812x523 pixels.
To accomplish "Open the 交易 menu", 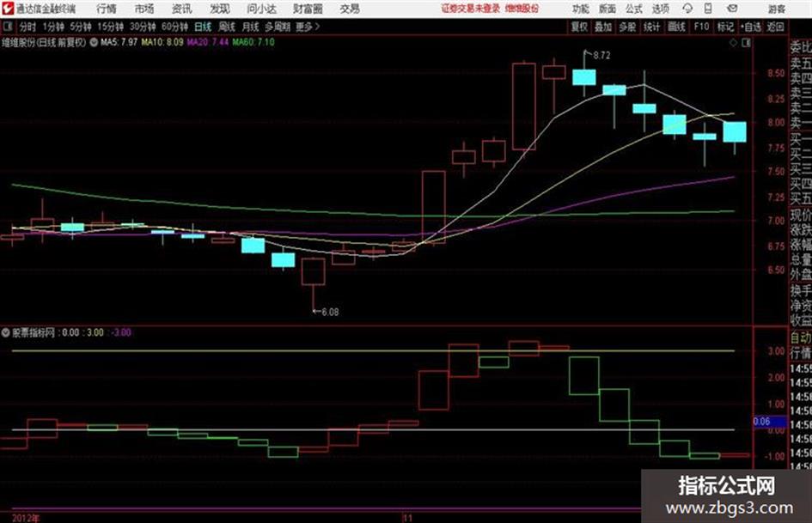I will pos(350,9).
